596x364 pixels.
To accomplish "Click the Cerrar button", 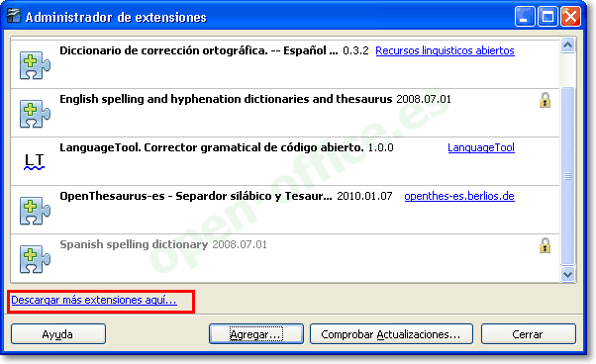I will click(x=529, y=334).
